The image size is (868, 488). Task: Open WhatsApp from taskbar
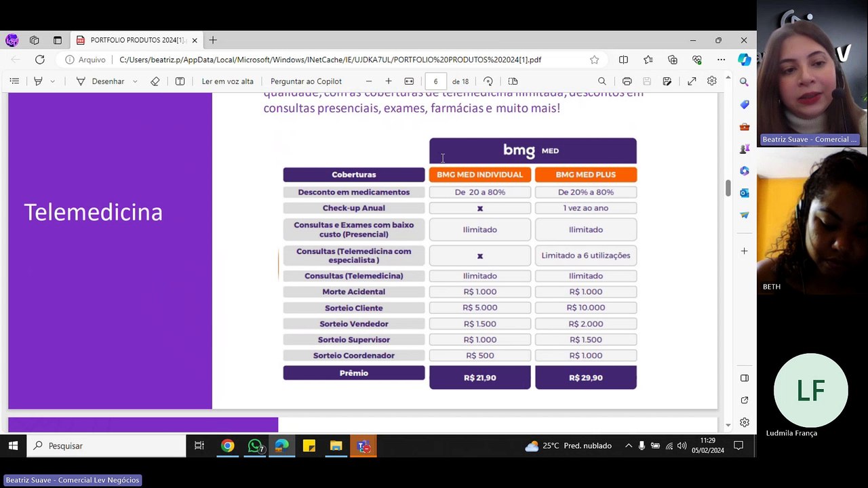(x=255, y=446)
